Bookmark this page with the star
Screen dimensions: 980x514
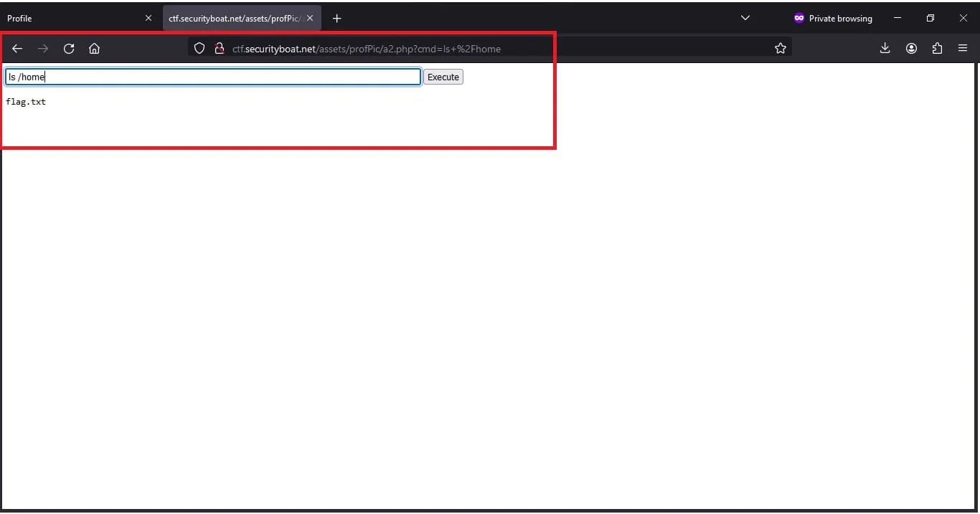point(781,49)
